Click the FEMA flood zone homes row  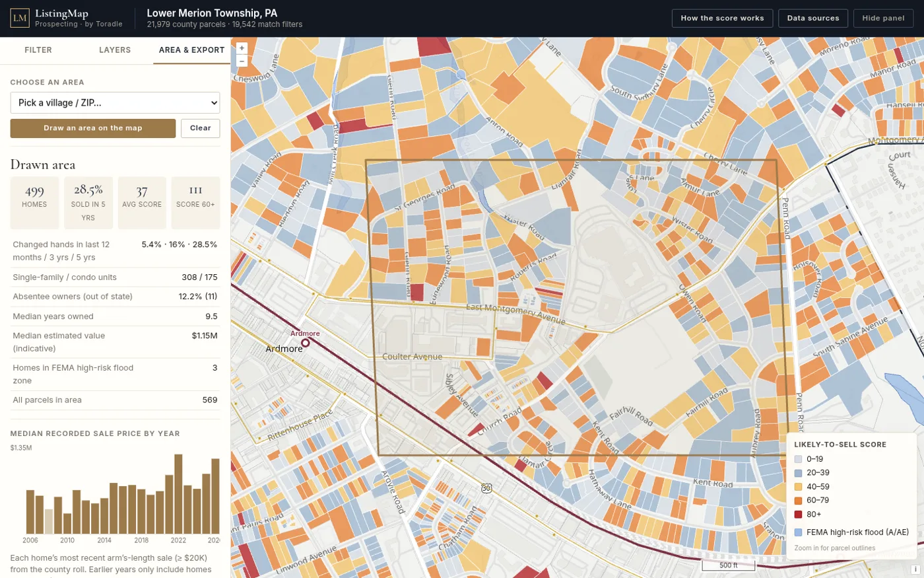115,375
